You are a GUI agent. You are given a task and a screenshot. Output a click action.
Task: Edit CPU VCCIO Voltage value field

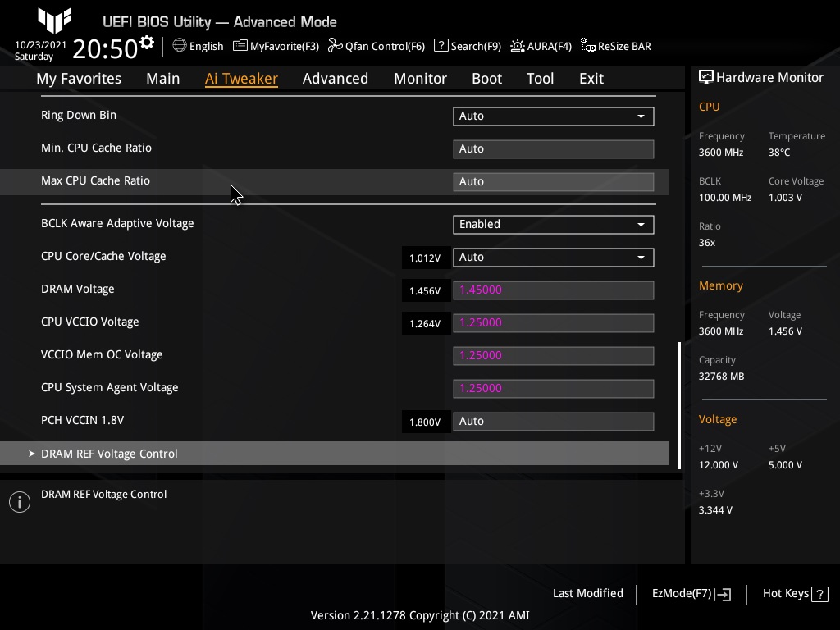[x=554, y=323]
